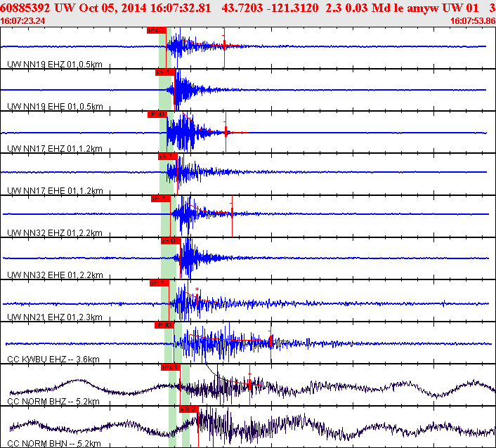Click the red coda end marker on KWBU trace
The height and width of the screenshot is (448, 496).
pos(271,341)
